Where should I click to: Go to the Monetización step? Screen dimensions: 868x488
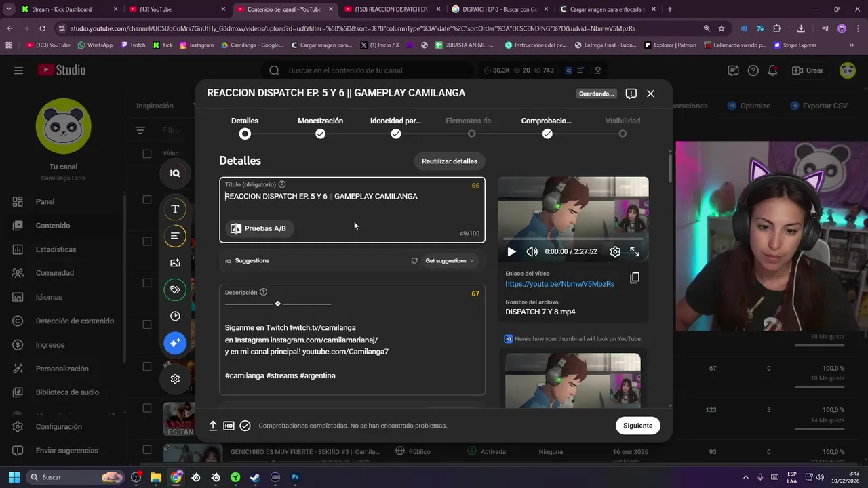(320, 127)
